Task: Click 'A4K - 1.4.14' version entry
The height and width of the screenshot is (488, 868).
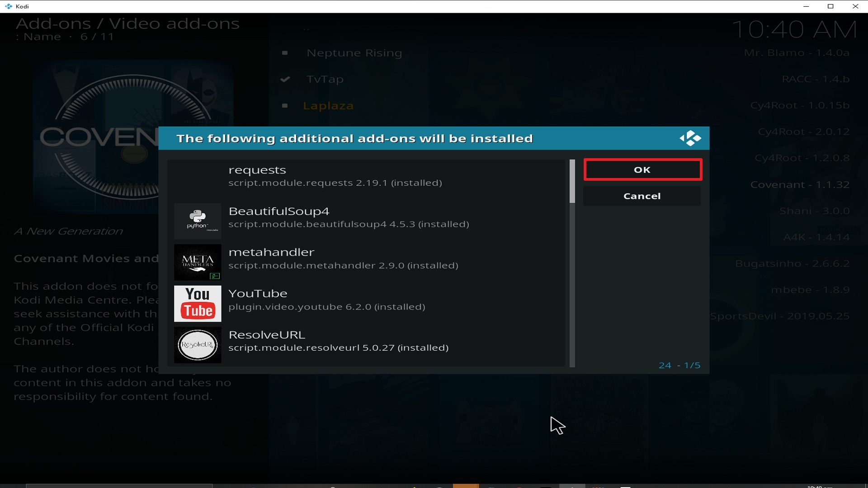Action: pyautogui.click(x=816, y=237)
